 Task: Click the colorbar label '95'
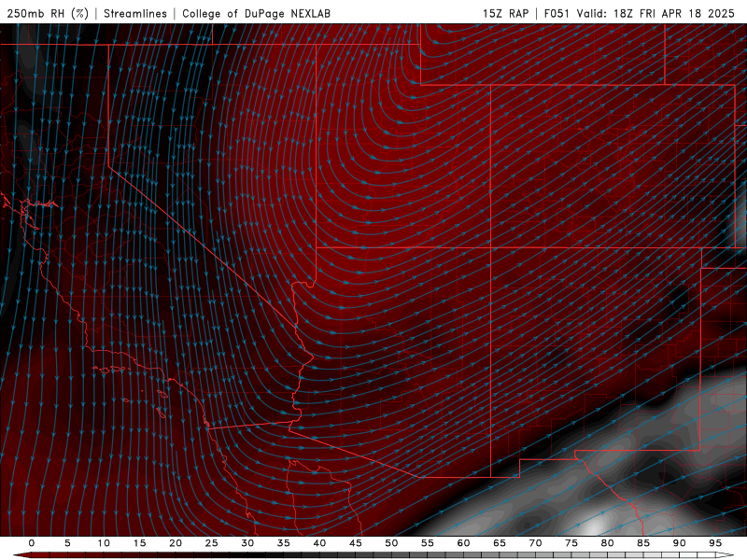(715, 543)
